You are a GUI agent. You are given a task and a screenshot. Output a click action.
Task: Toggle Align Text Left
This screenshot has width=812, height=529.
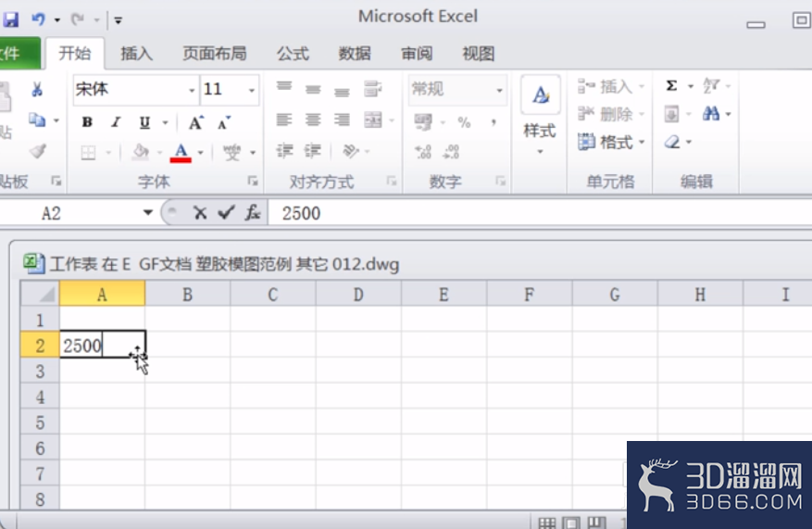click(284, 120)
